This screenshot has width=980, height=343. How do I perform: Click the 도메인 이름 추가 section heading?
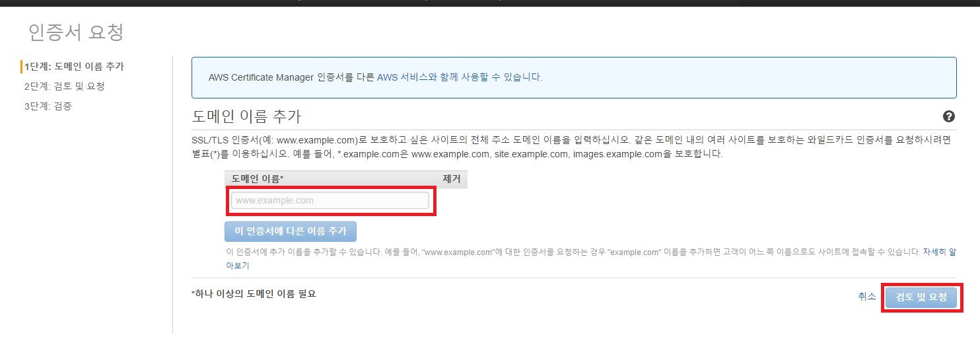tap(246, 117)
